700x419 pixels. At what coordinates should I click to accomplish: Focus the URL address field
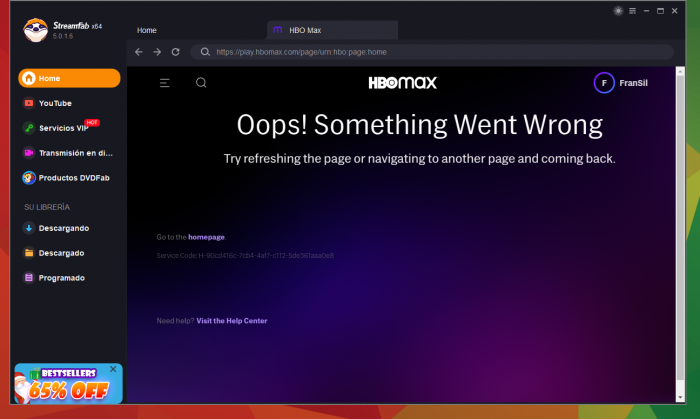432,52
